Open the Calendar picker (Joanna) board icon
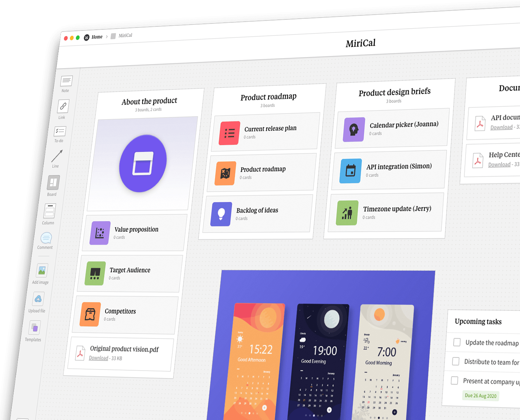520x420 pixels. 354,130
